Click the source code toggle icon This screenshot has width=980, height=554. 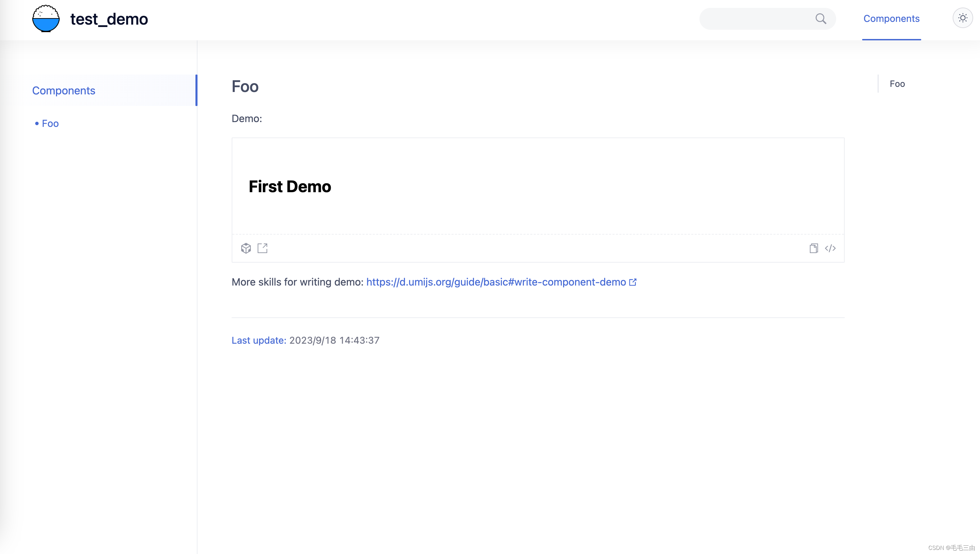pyautogui.click(x=830, y=248)
